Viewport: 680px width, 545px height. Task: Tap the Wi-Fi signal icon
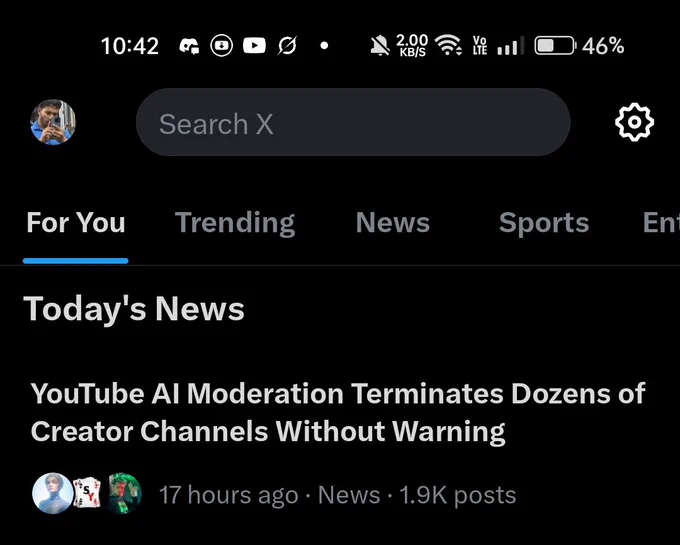450,46
